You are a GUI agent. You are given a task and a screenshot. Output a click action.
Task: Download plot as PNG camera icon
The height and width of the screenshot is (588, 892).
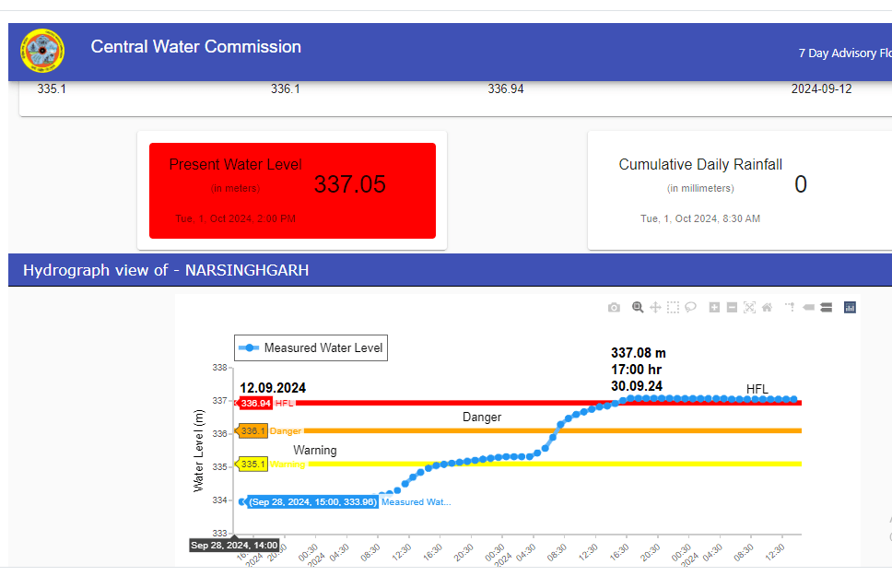point(614,308)
